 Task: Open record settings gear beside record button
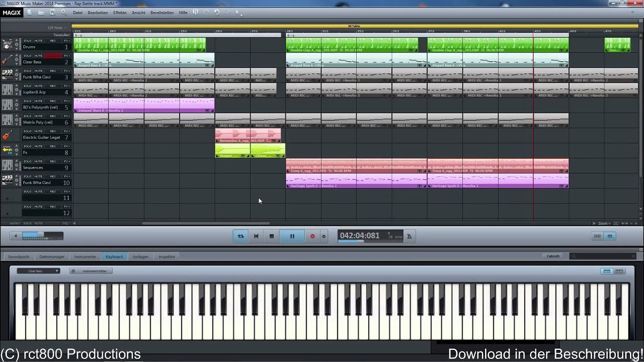click(x=324, y=236)
